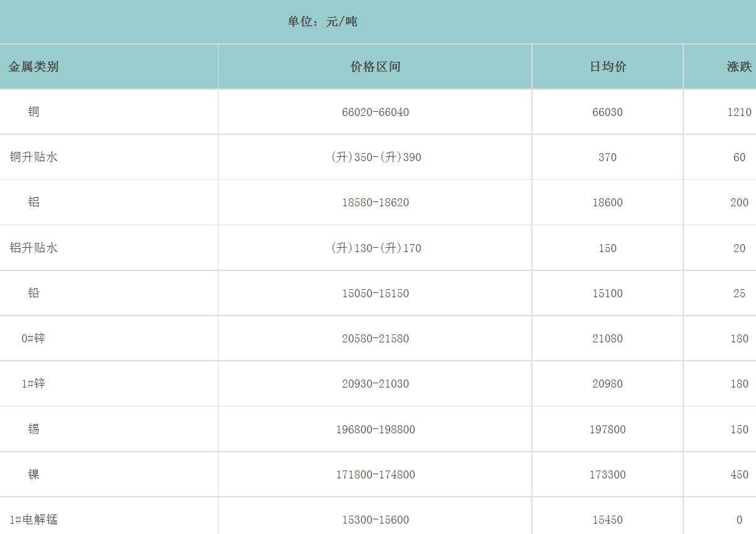Click the 铝 price range 18580-18620
This screenshot has width=756, height=534.
tap(375, 203)
